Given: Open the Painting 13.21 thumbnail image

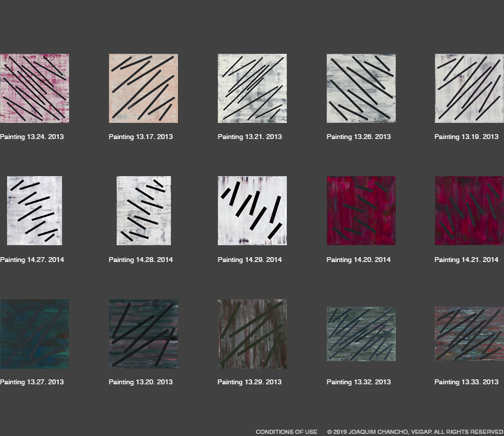Looking at the screenshot, I should coord(252,88).
